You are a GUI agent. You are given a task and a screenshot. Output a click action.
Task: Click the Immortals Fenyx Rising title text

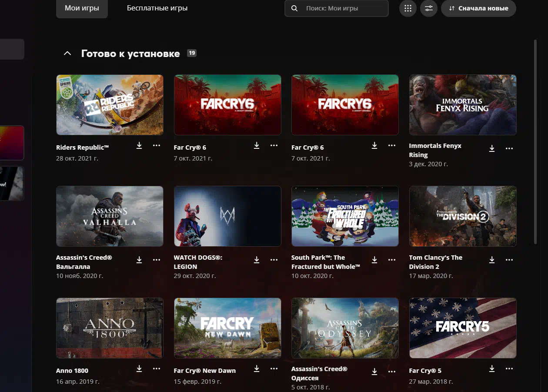[x=435, y=151]
